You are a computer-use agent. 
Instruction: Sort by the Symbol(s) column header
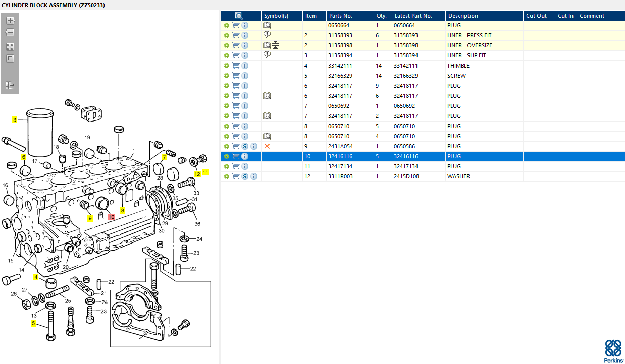(282, 16)
